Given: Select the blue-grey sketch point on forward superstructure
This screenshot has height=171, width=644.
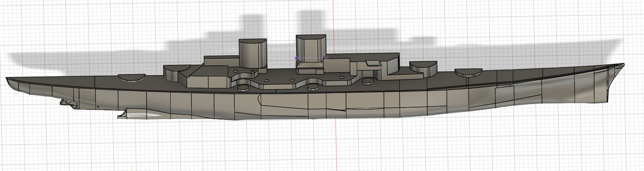Looking at the screenshot, I should [x=380, y=66].
